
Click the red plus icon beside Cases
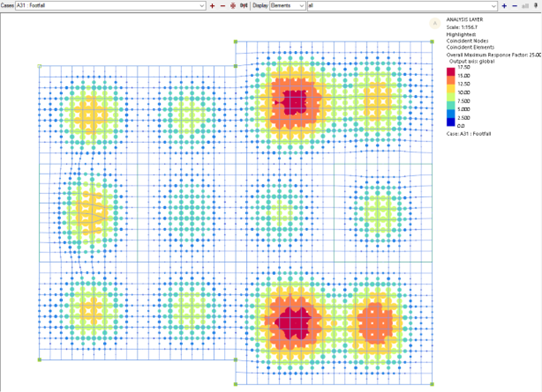212,6
